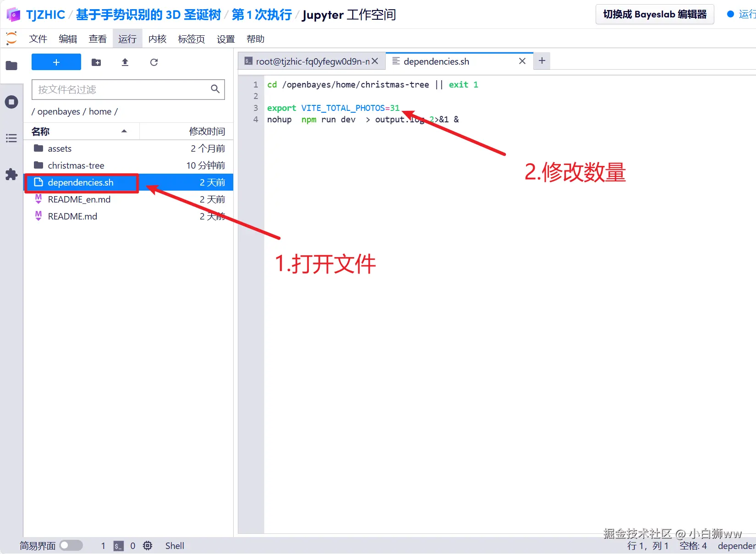Screen dimensions: 756x554
Task: Create a new folder with toolbar icon
Action: coord(96,62)
